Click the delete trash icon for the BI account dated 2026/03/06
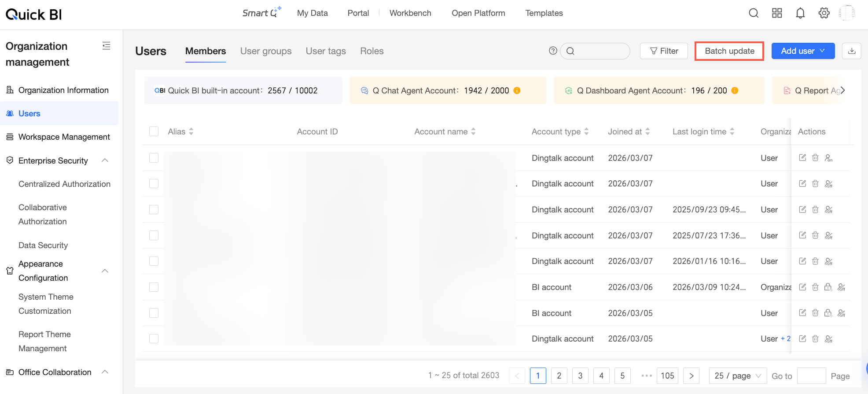 point(815,287)
